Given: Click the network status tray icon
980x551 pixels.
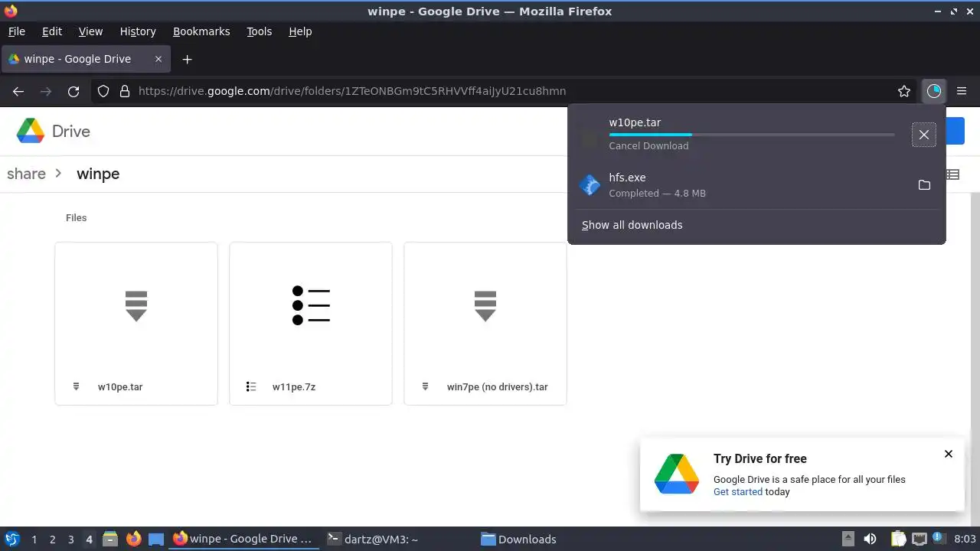Looking at the screenshot, I should [919, 539].
